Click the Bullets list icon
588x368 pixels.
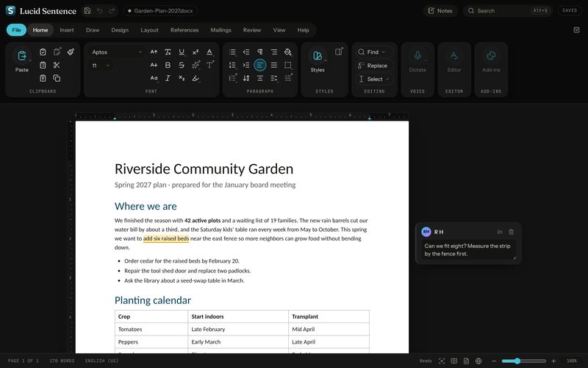coord(232,52)
